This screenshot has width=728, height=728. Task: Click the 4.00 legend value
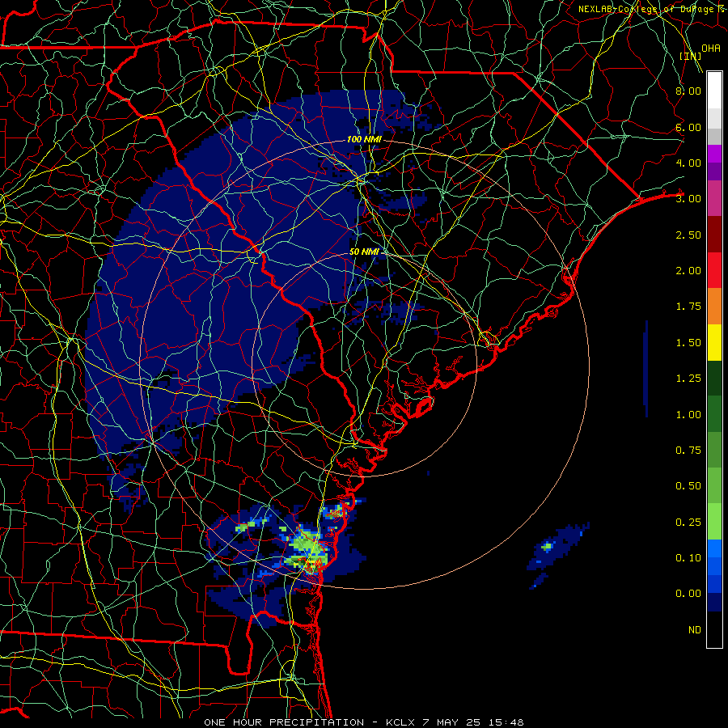(688, 163)
